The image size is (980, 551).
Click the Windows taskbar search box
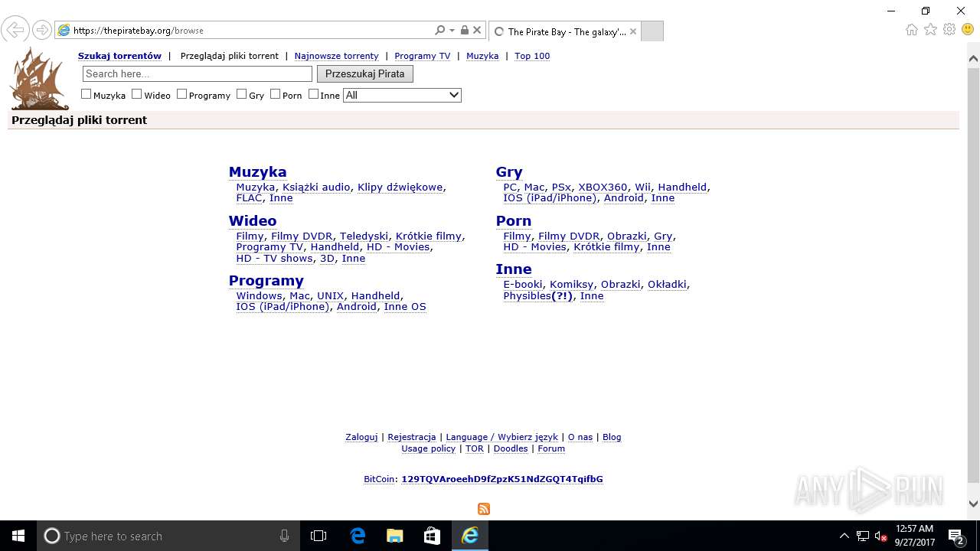[168, 536]
